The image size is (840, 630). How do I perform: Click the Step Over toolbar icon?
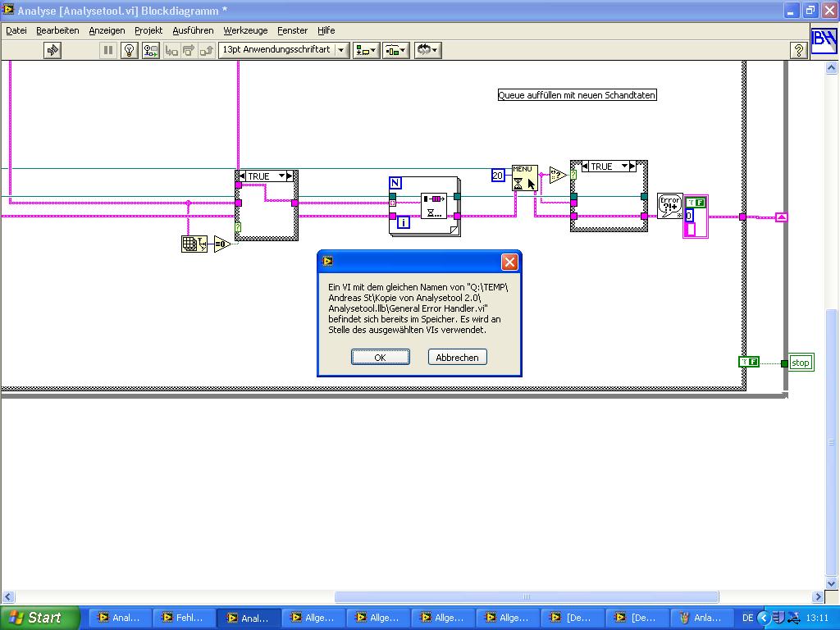point(189,50)
